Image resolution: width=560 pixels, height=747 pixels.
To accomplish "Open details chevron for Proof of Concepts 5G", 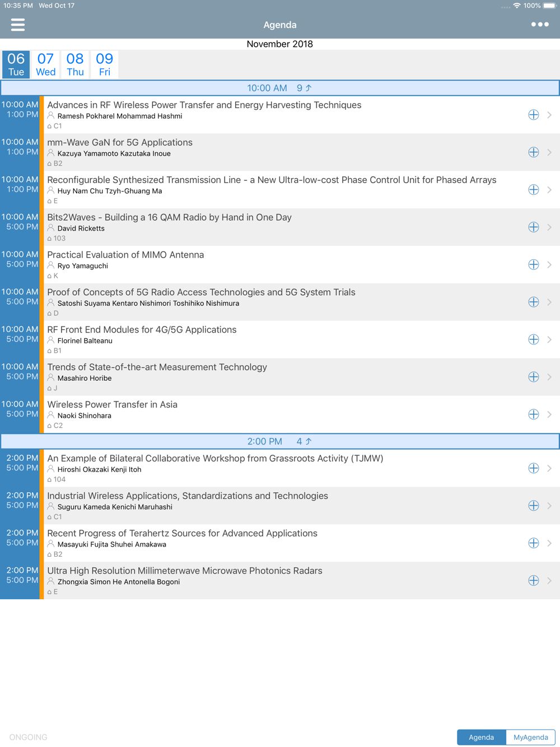I will click(x=549, y=302).
